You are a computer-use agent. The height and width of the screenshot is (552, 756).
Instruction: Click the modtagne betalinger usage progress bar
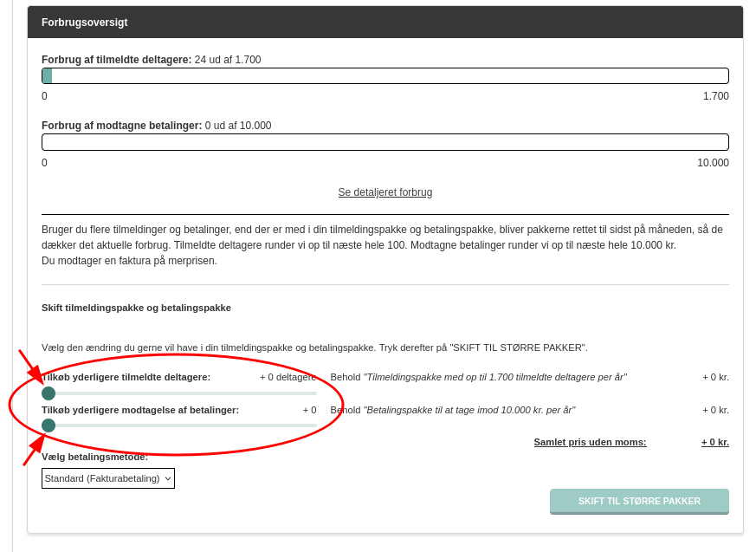click(x=384, y=142)
